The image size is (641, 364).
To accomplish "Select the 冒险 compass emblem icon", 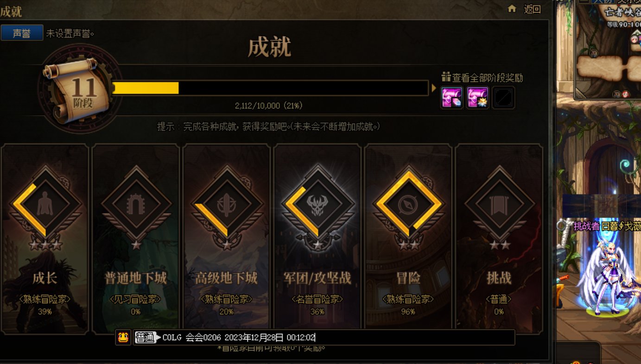I will click(408, 204).
